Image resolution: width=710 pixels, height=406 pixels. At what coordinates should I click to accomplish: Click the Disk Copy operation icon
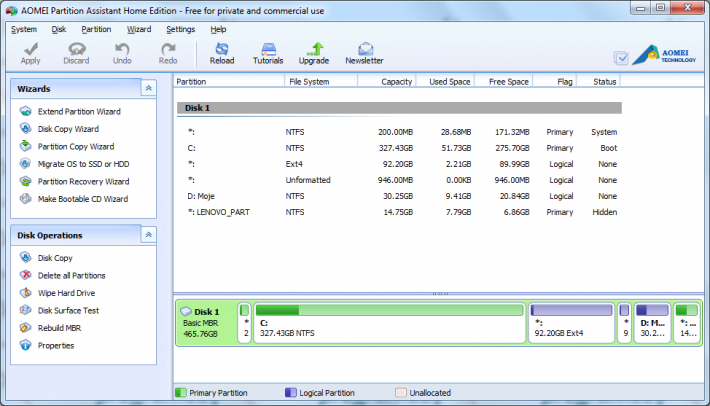tap(26, 258)
